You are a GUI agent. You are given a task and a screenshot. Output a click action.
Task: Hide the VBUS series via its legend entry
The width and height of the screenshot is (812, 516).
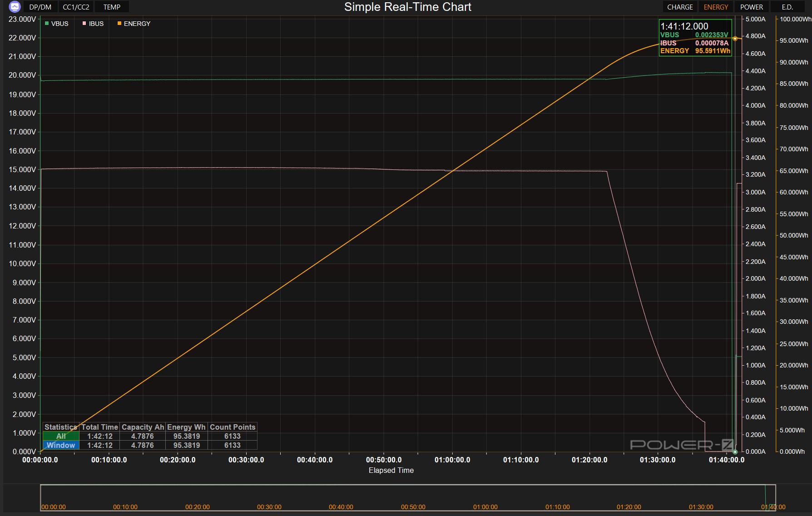[57, 24]
